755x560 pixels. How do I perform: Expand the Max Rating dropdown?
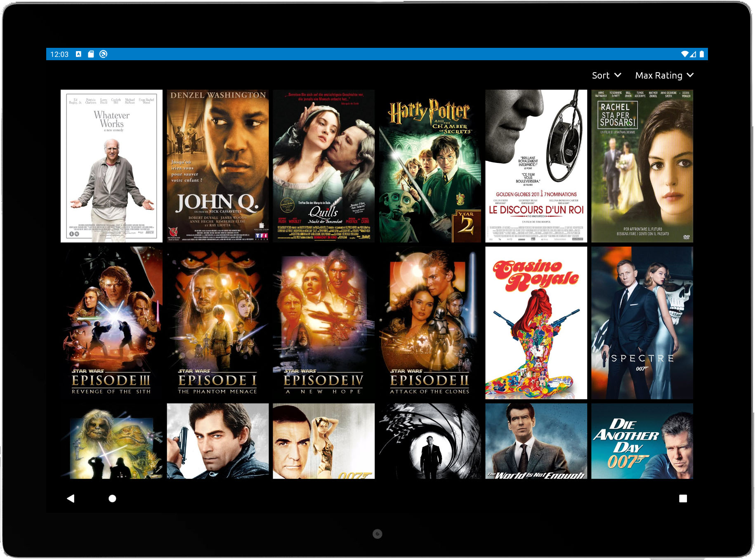coord(664,75)
